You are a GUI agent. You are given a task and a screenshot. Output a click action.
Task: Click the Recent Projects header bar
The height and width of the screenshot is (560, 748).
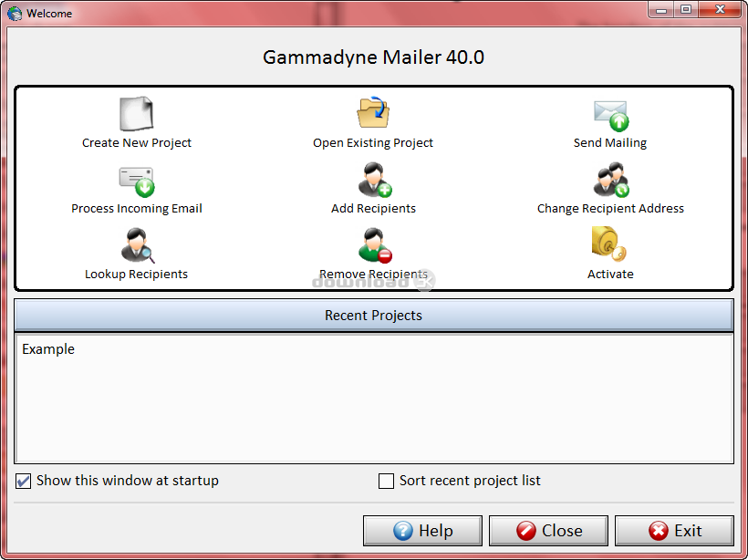[373, 316]
